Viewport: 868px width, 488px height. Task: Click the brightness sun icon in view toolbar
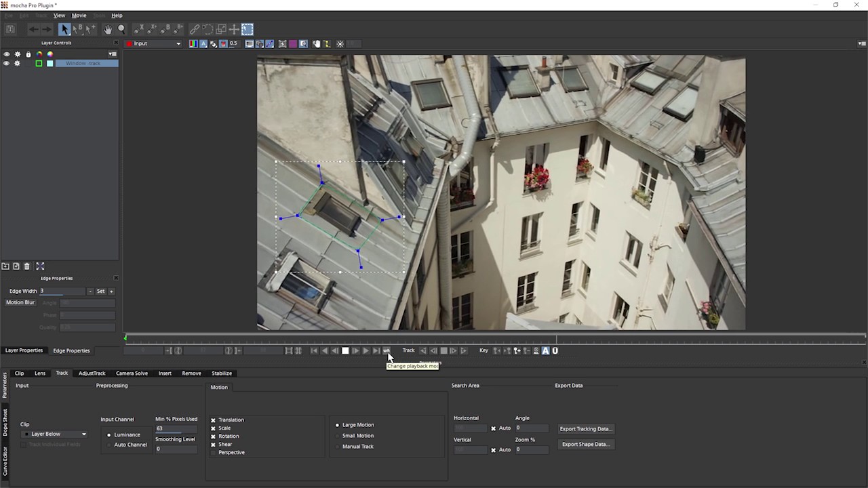click(x=340, y=44)
